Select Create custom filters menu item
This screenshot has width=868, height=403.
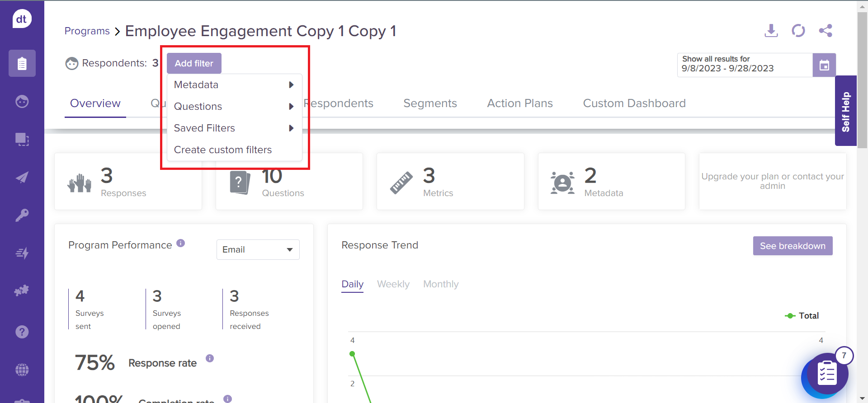pyautogui.click(x=223, y=150)
